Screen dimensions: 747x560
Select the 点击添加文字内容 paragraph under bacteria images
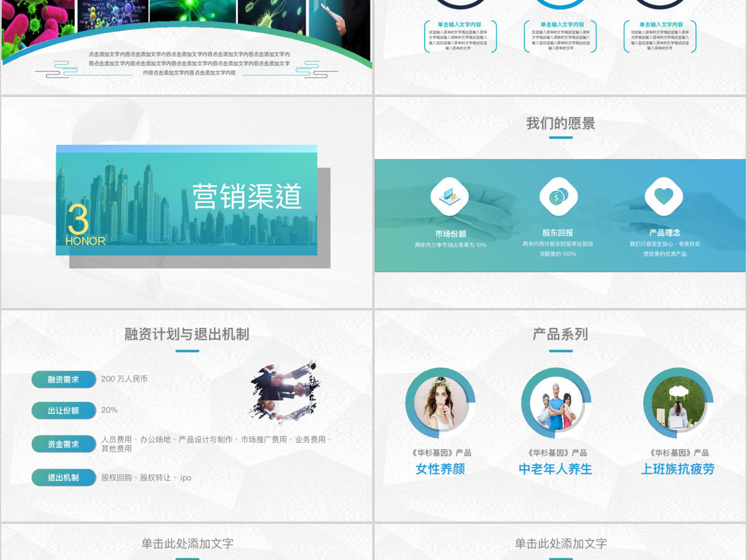[x=189, y=63]
